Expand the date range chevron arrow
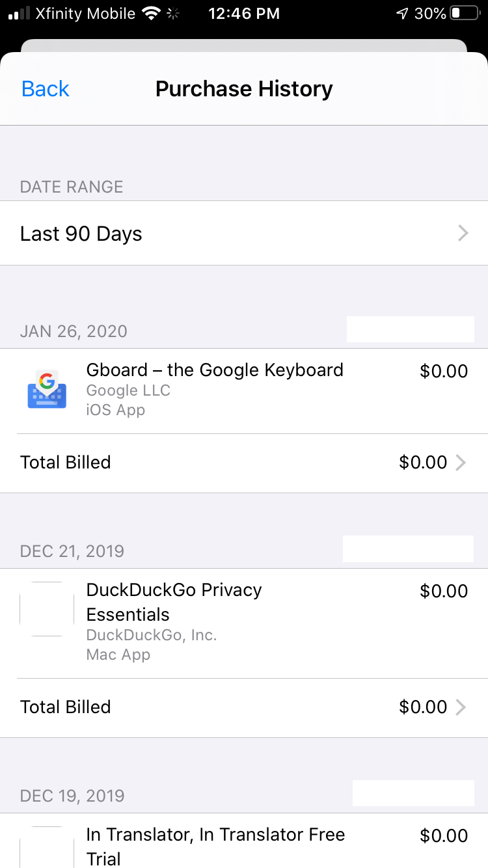The height and width of the screenshot is (868, 488). point(463,234)
